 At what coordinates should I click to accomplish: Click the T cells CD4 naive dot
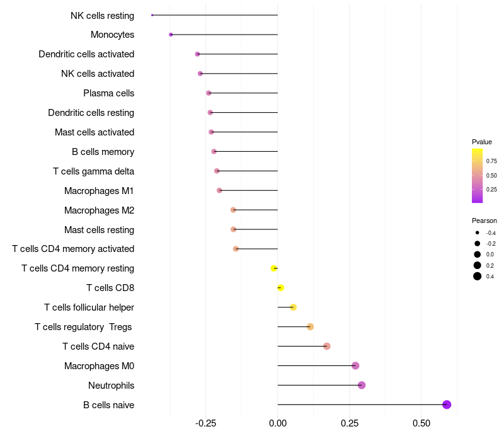326,346
